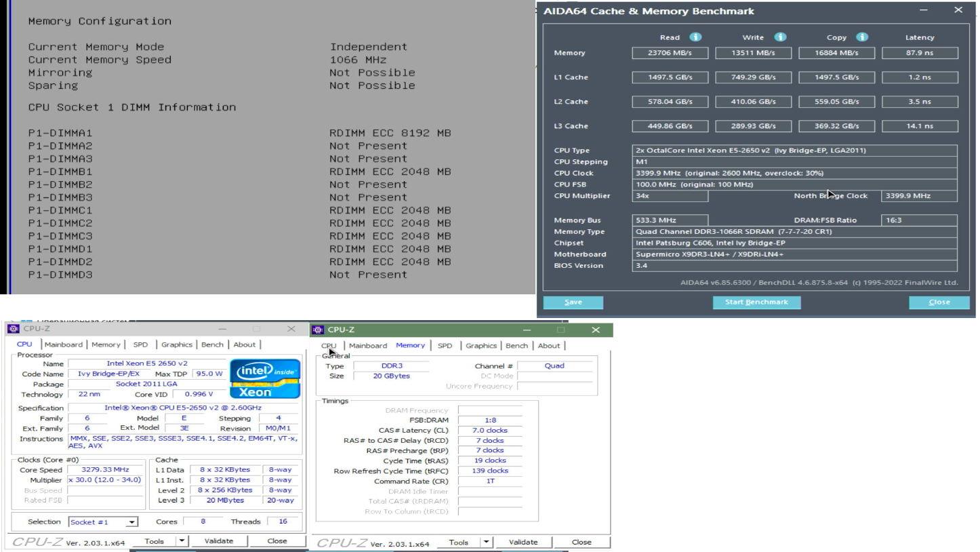980x552 pixels.
Task: Click the info icon next to Read in AIDA64
Action: pos(695,37)
